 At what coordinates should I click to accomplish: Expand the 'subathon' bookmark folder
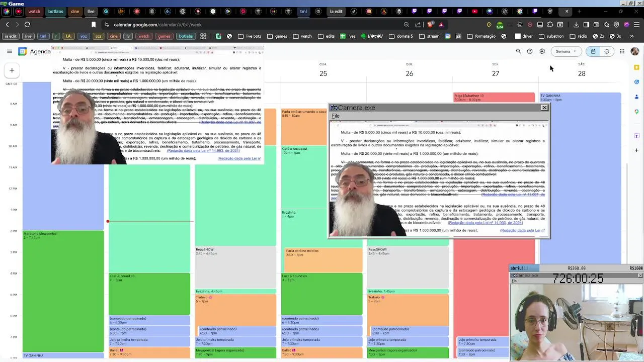(551, 36)
